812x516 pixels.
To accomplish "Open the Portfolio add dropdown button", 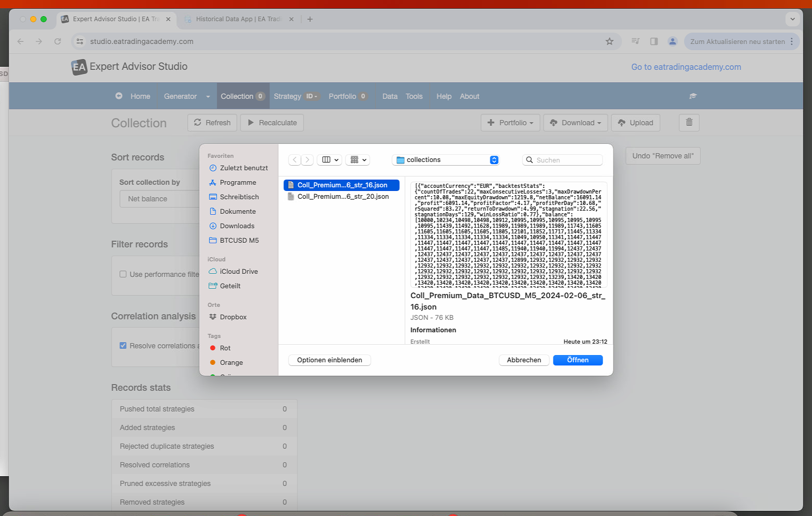I will [x=510, y=123].
